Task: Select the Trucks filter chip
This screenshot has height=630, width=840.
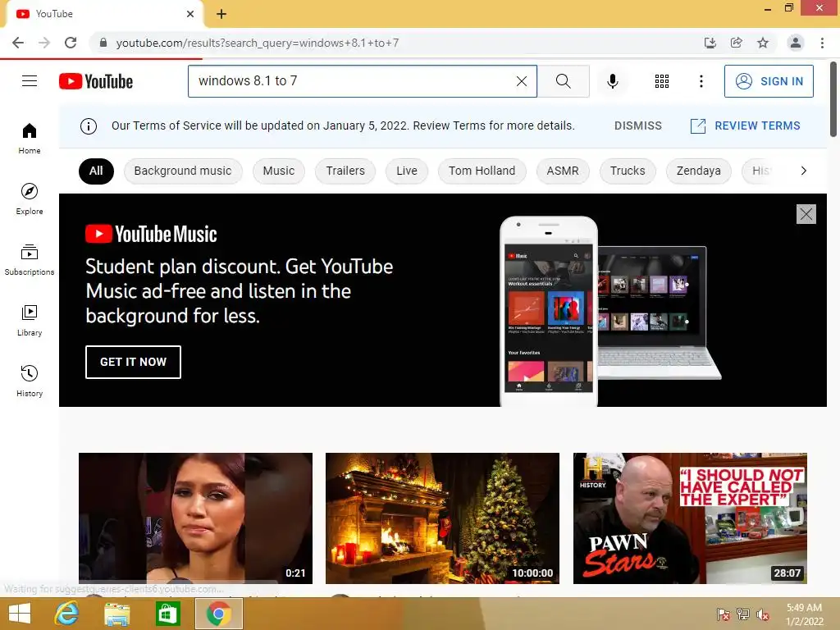Action: click(x=628, y=171)
